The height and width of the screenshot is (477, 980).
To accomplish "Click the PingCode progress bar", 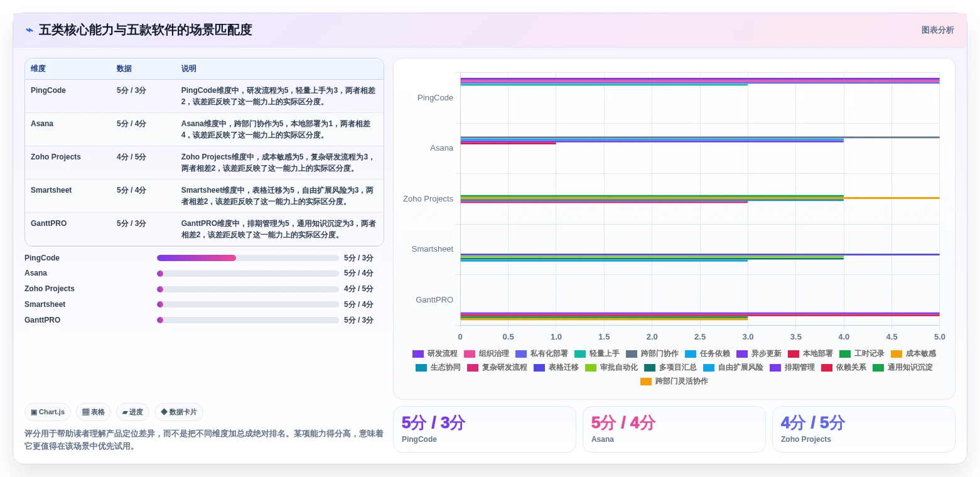I will (x=248, y=258).
